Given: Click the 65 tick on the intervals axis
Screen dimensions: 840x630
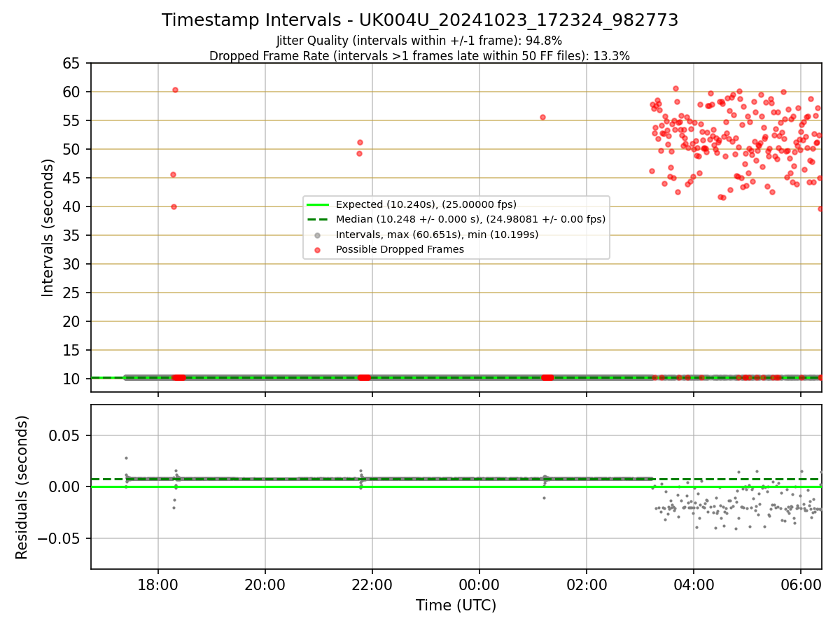Looking at the screenshot, I should 72,63.
